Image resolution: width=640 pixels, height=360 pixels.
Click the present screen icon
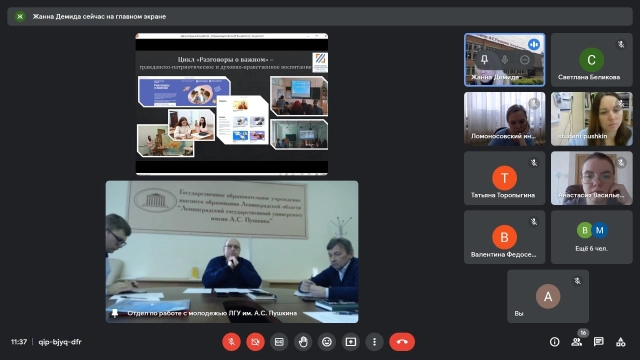click(x=351, y=342)
